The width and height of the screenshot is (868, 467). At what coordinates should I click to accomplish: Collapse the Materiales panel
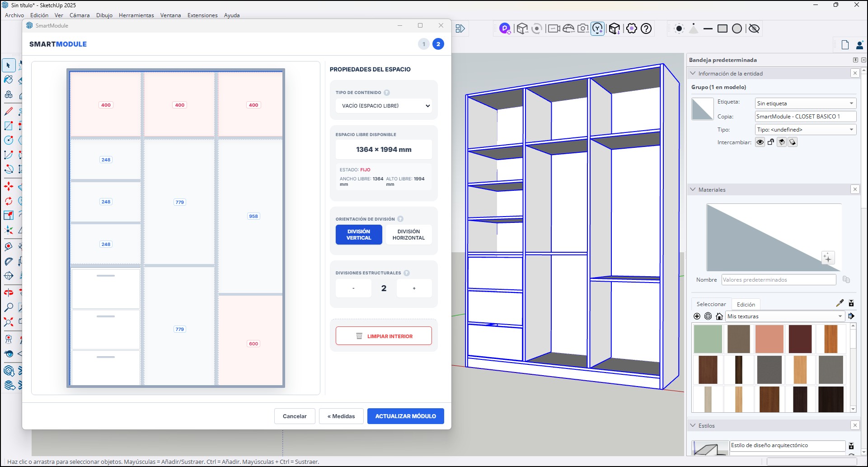coord(693,189)
